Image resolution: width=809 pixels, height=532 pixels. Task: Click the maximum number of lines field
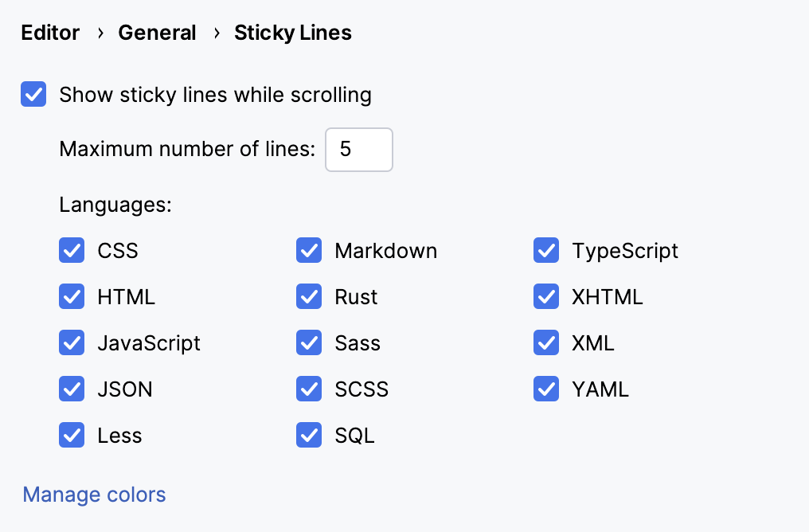[358, 150]
